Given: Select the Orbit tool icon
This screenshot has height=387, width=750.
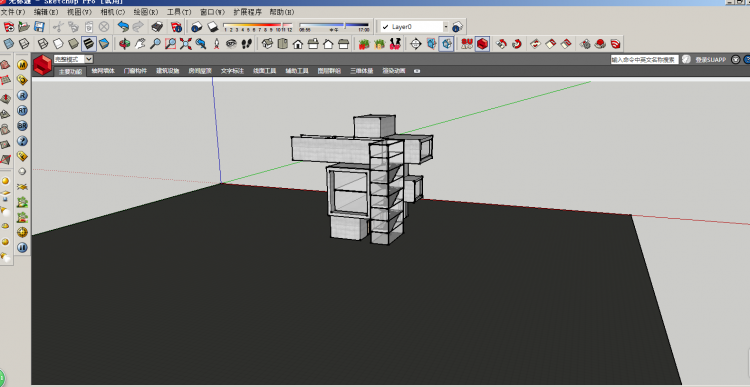Looking at the screenshot, I should click(x=124, y=44).
